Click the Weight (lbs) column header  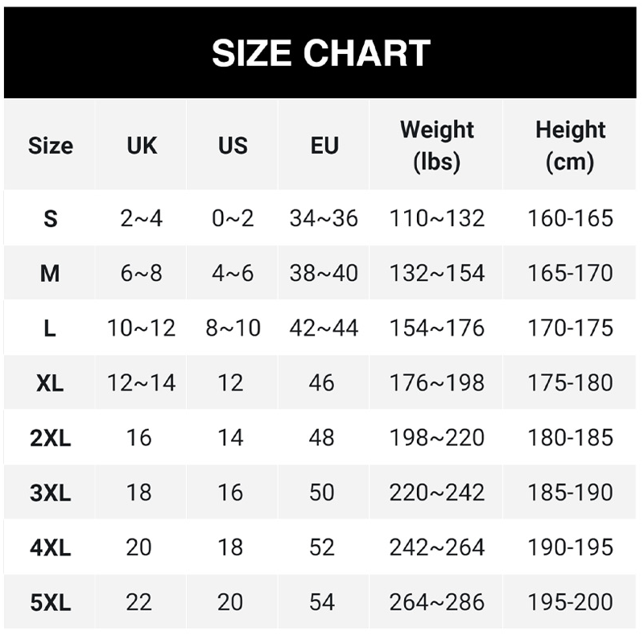tap(437, 146)
